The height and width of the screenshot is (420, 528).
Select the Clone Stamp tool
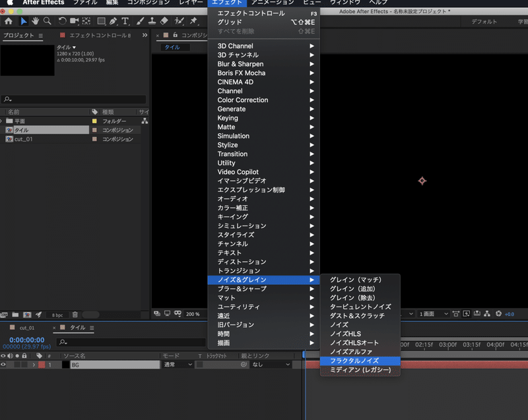(x=152, y=21)
